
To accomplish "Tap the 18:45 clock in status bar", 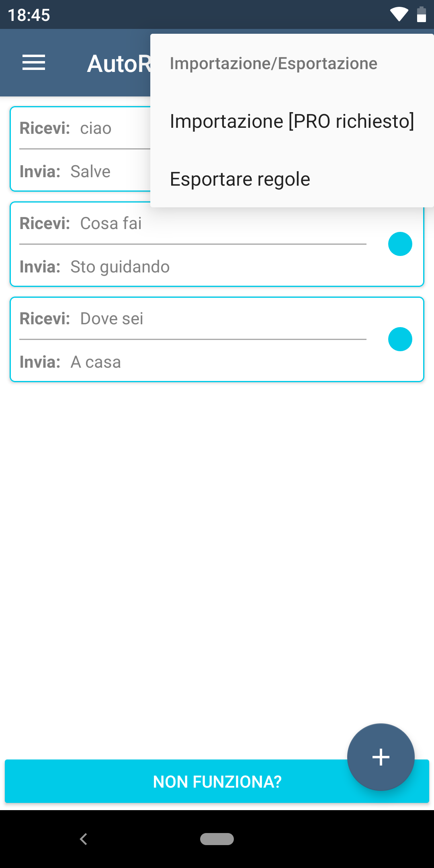I will click(x=29, y=15).
